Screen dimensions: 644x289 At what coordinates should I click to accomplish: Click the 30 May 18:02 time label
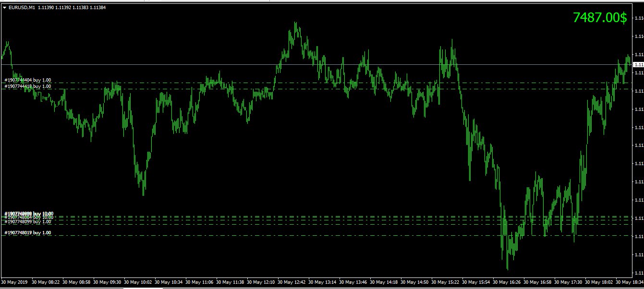(599, 282)
